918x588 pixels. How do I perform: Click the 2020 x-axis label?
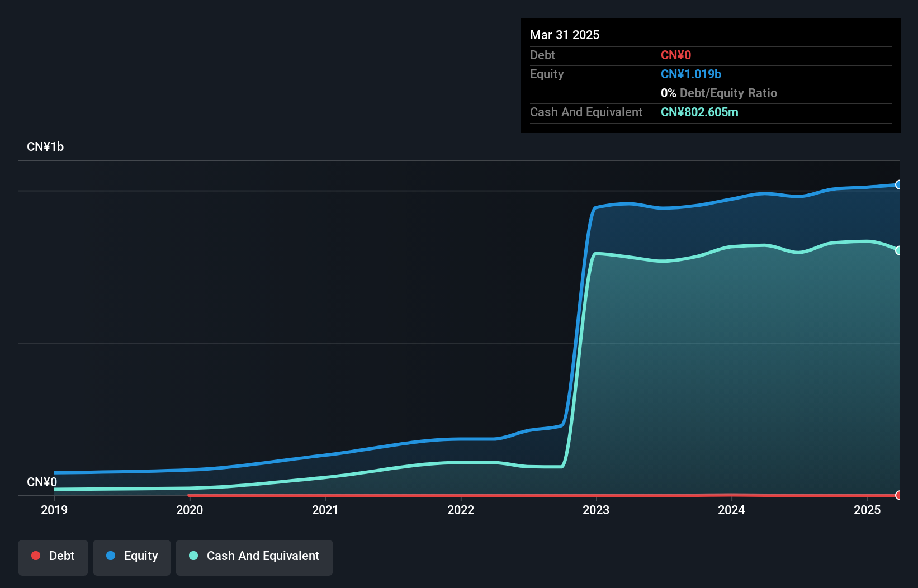[190, 510]
